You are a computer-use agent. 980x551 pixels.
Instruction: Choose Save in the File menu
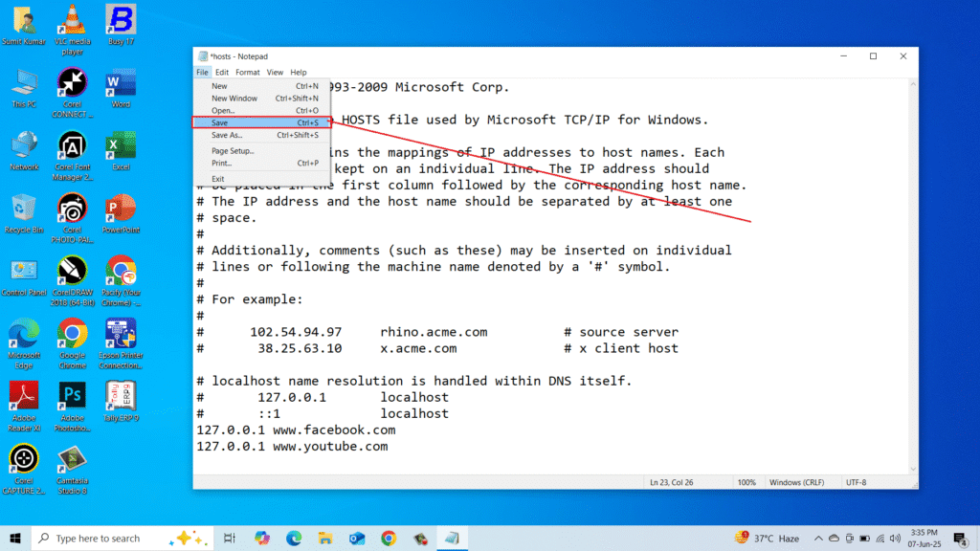(262, 123)
